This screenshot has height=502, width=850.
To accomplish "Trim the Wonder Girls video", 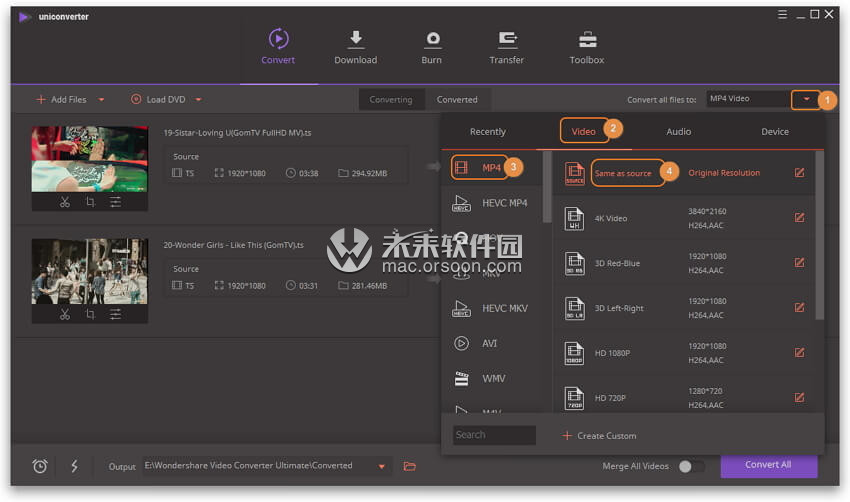I will (x=65, y=314).
